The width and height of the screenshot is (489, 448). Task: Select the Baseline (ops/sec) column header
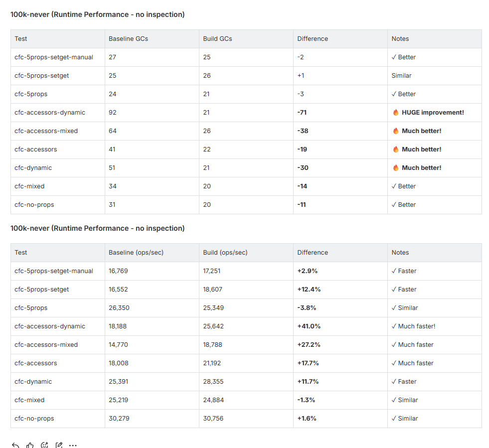point(136,253)
